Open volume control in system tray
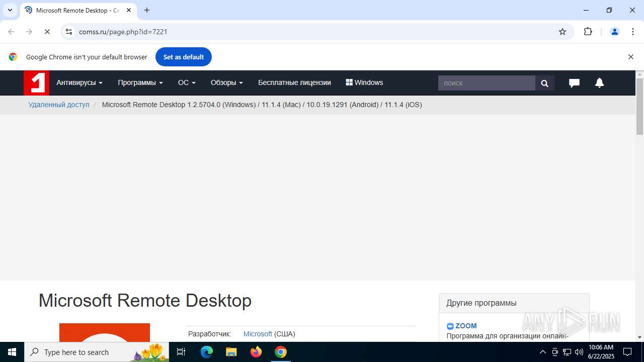Screen dimensions: 644x362 point(579,352)
